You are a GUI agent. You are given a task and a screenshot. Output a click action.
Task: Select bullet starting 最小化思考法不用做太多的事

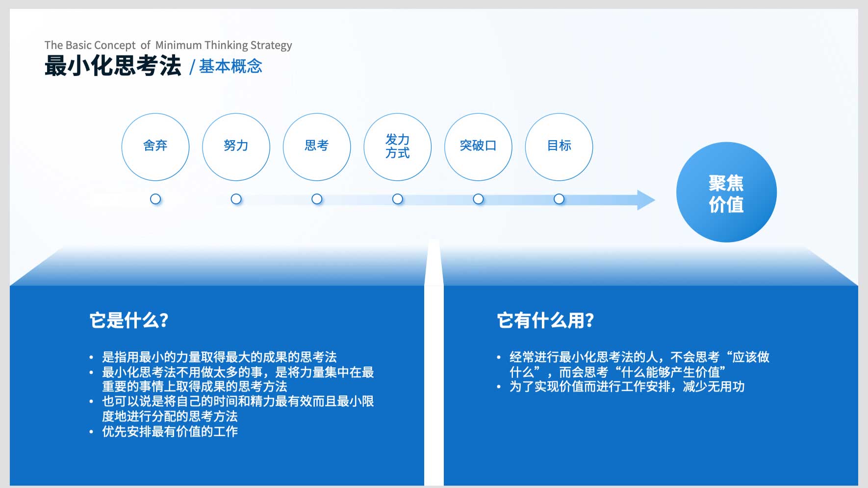coord(238,379)
